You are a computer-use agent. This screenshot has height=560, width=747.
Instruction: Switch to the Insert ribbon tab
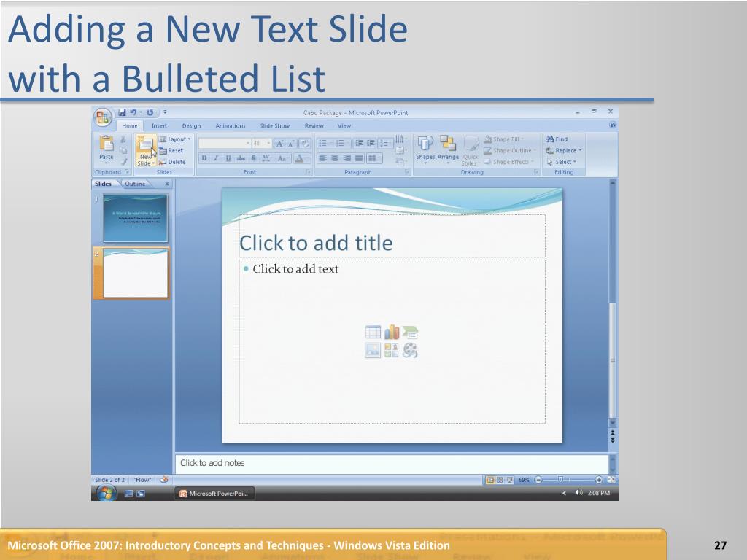click(159, 125)
